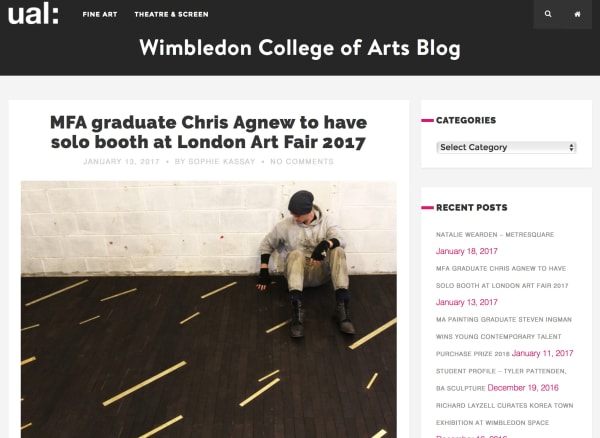Open the Fine Art menu item
The width and height of the screenshot is (600, 438).
(98, 15)
